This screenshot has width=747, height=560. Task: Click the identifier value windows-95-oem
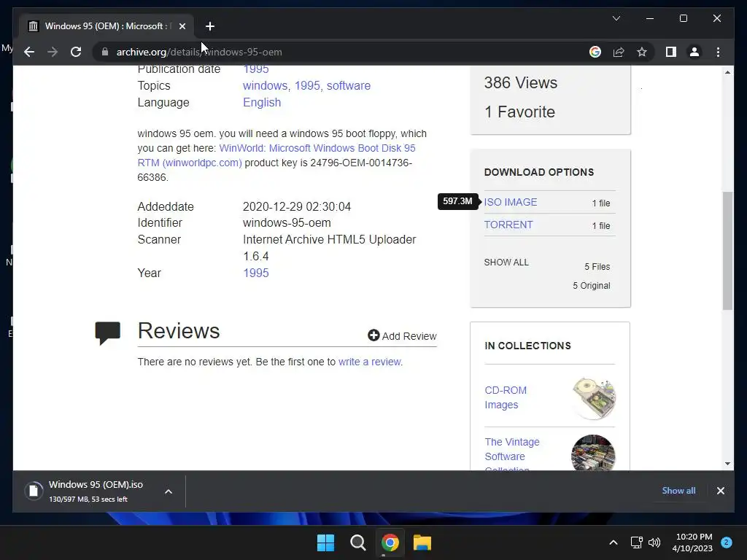point(287,223)
